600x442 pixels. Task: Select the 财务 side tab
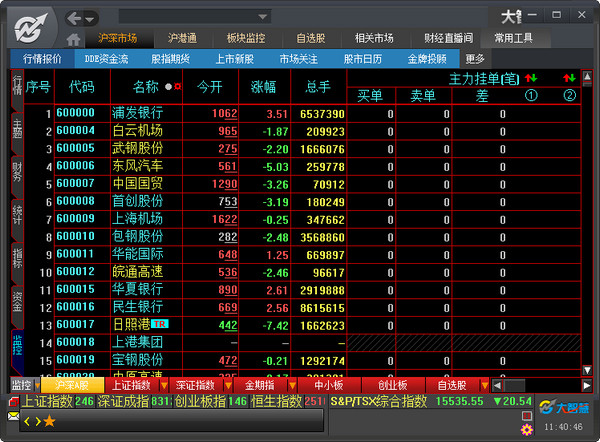click(18, 176)
